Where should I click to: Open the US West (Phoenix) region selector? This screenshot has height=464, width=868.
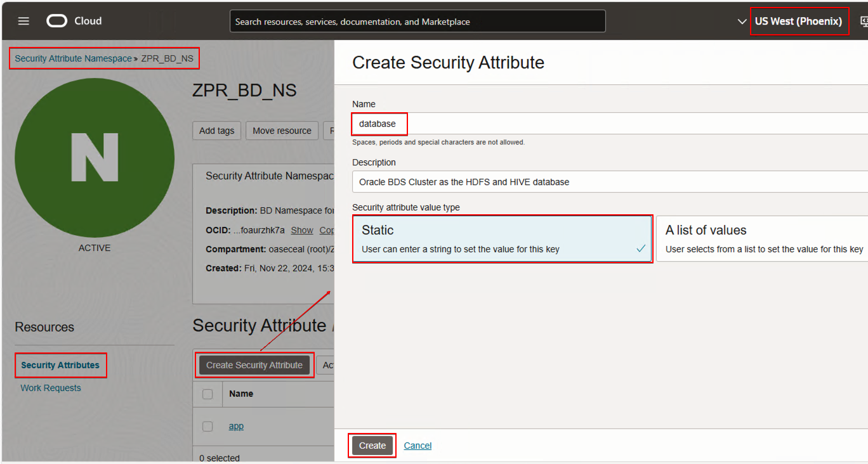coord(798,21)
